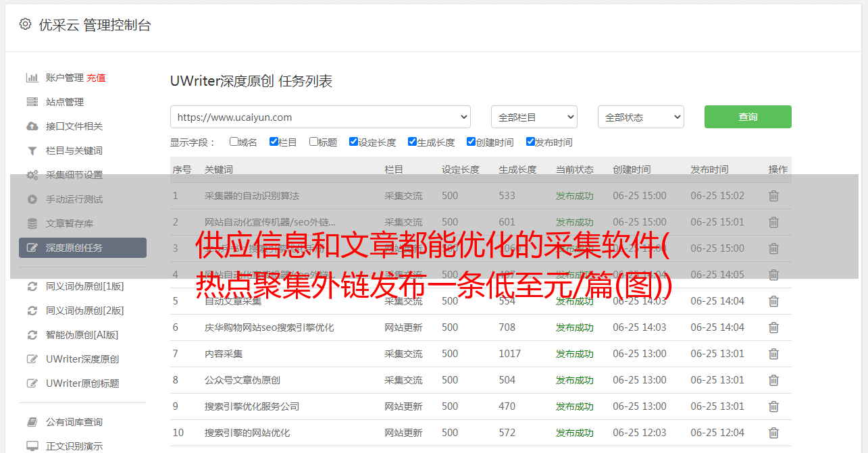Expand the 全部栏目 dropdown

534,117
